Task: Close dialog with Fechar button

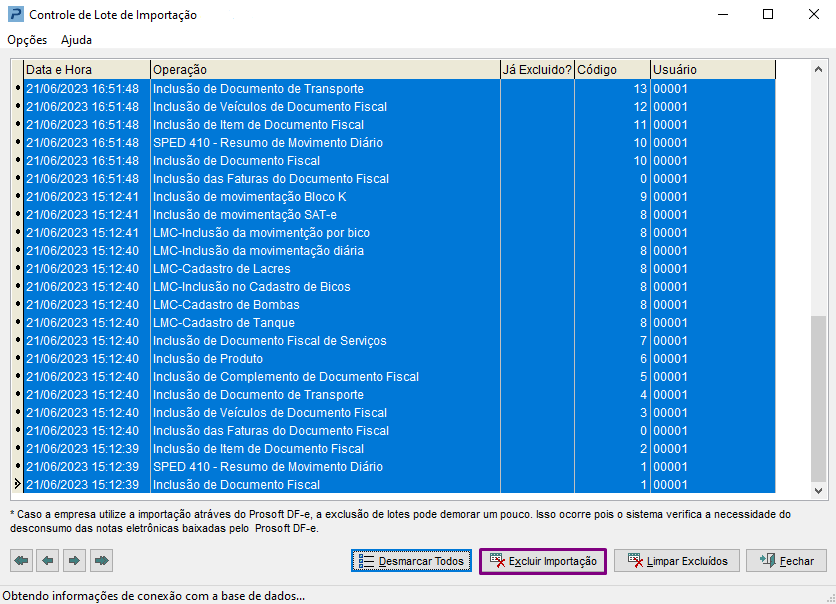Action: click(x=786, y=561)
